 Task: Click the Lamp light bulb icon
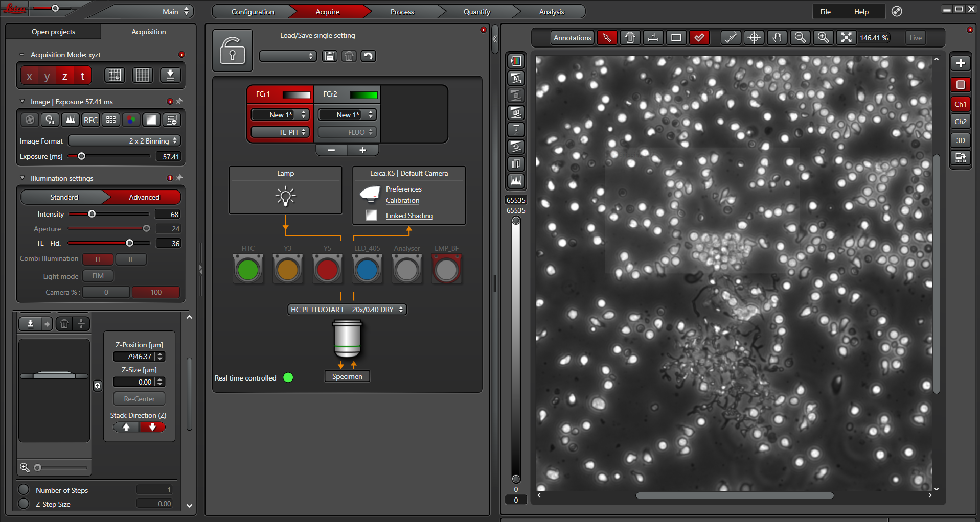click(285, 197)
